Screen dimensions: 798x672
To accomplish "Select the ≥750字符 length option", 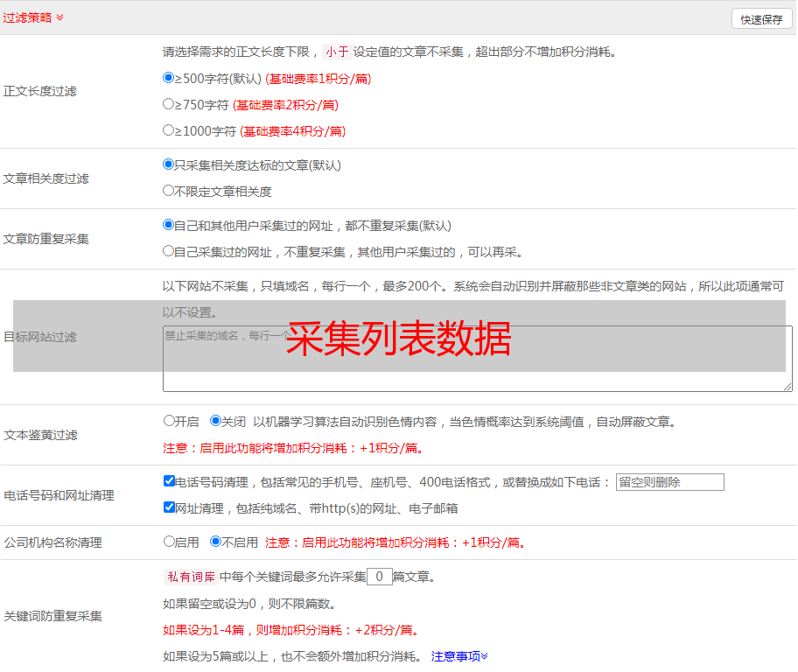I will point(169,104).
